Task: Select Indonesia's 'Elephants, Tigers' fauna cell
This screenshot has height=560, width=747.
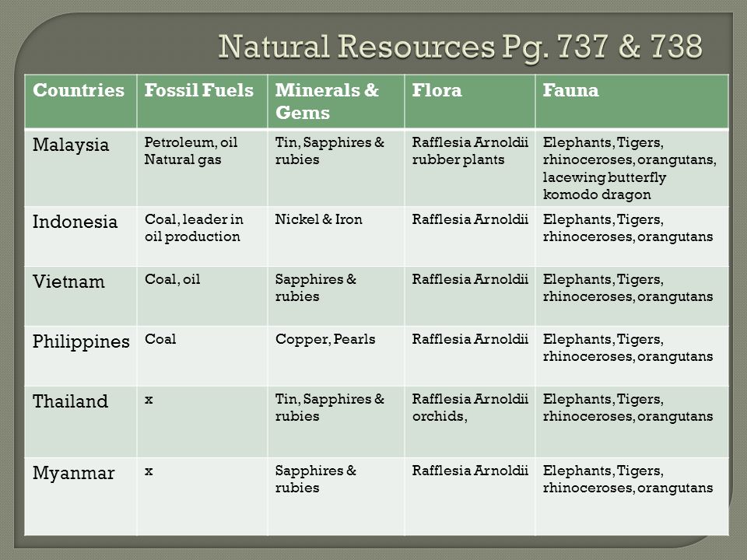Action: point(632,236)
